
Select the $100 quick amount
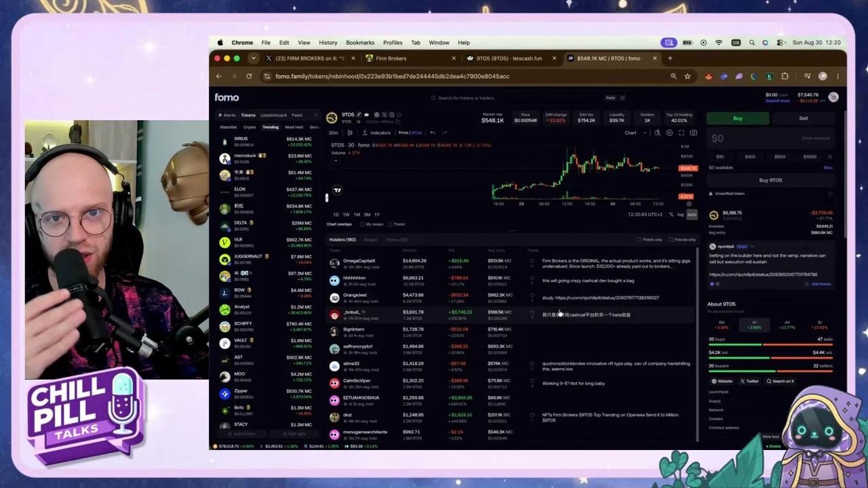(x=750, y=157)
